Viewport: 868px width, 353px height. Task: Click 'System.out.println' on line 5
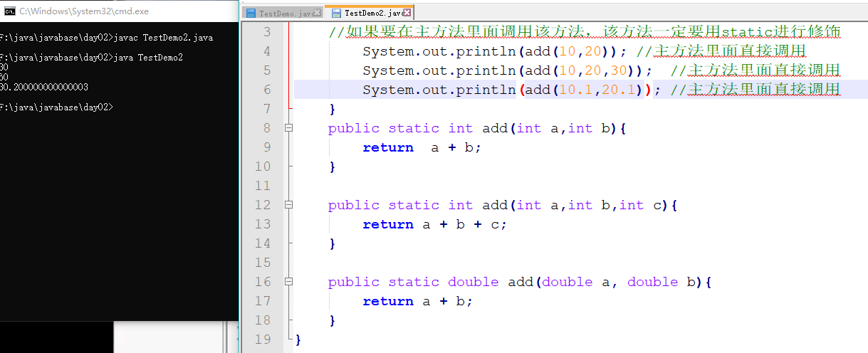[x=439, y=70]
